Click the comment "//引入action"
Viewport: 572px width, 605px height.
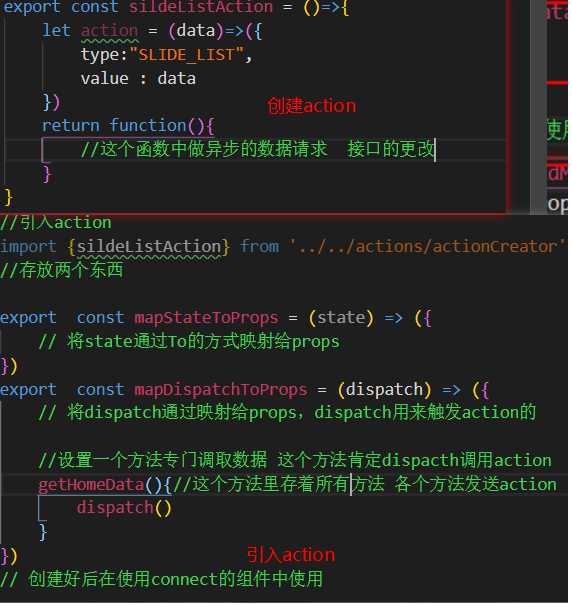point(56,223)
